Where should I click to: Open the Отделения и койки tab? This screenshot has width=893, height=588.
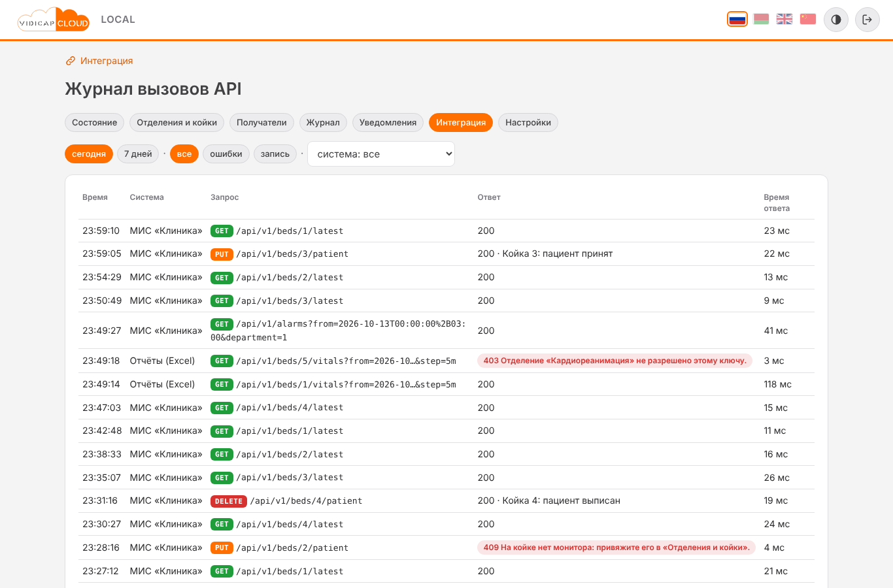click(177, 123)
